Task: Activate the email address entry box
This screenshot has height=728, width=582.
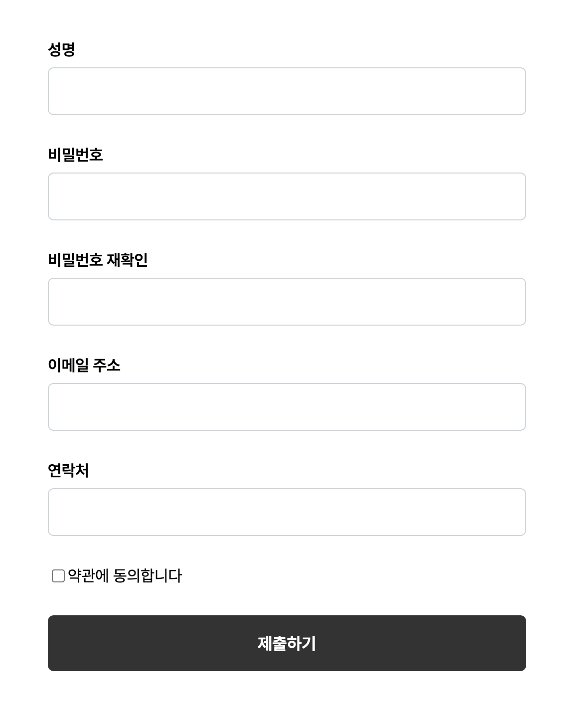Action: coord(287,407)
